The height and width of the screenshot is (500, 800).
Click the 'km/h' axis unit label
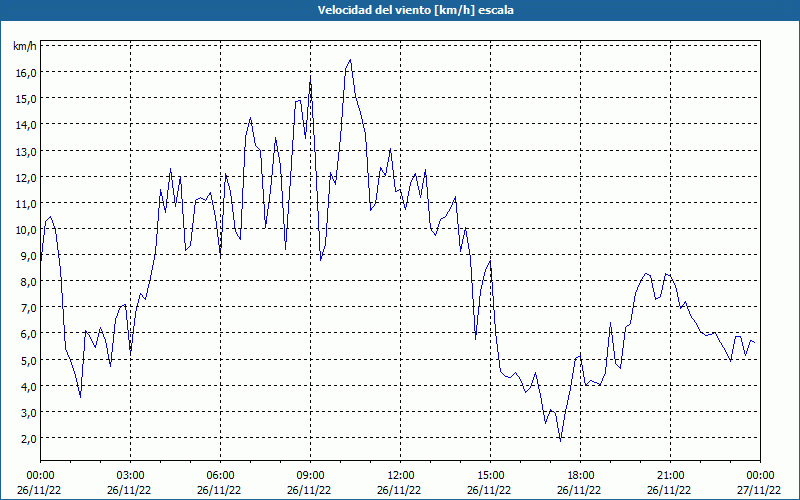(x=24, y=46)
